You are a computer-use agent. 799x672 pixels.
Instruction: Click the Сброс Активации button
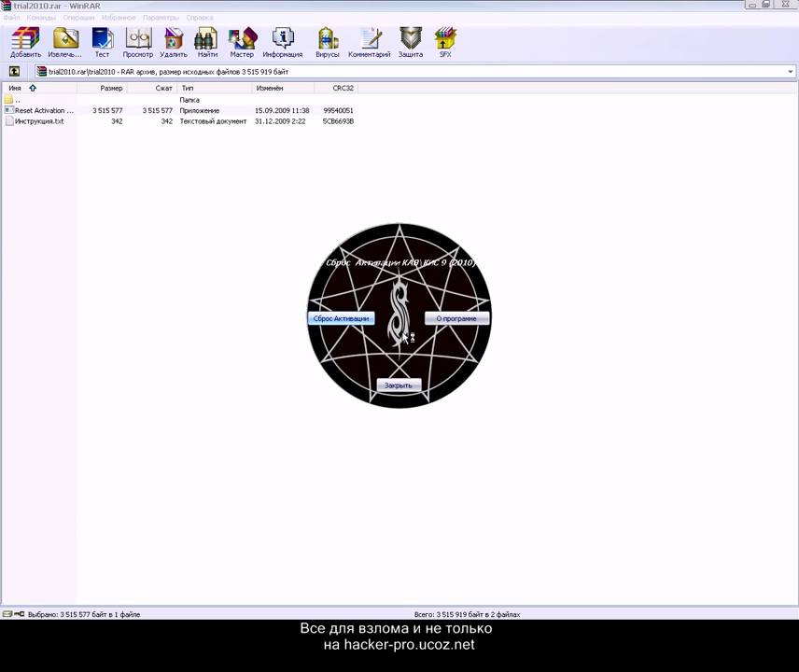coord(341,318)
